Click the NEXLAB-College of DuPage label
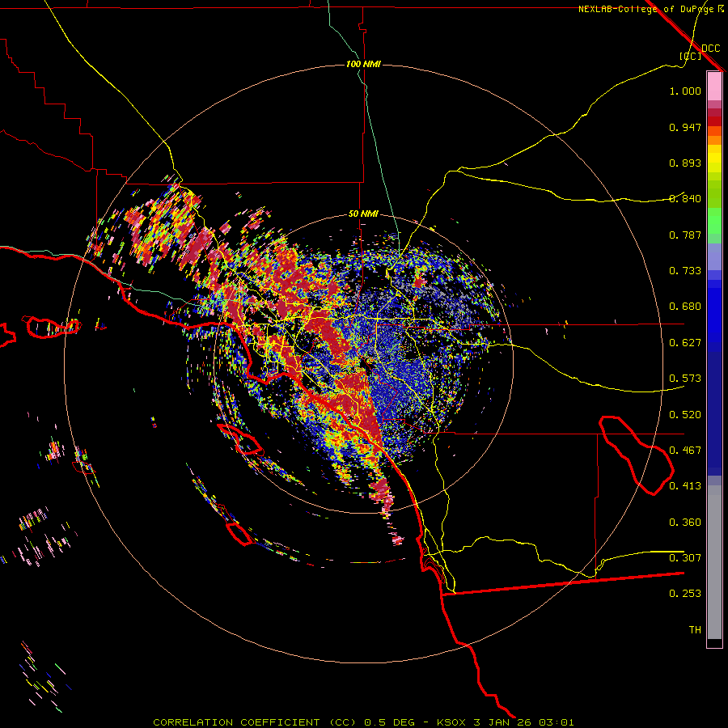The width and height of the screenshot is (728, 728). point(645,9)
